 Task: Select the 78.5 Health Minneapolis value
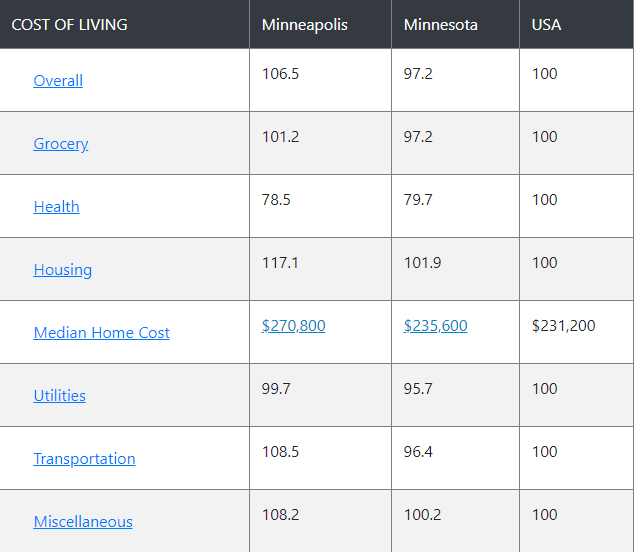[x=276, y=200]
